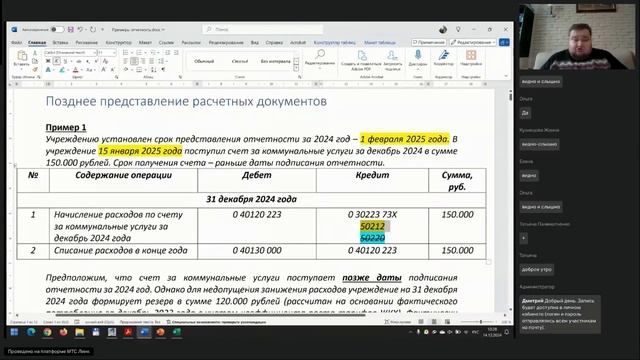Toggle the AutoSave switch
The width and height of the screenshot is (640, 360).
[58, 29]
